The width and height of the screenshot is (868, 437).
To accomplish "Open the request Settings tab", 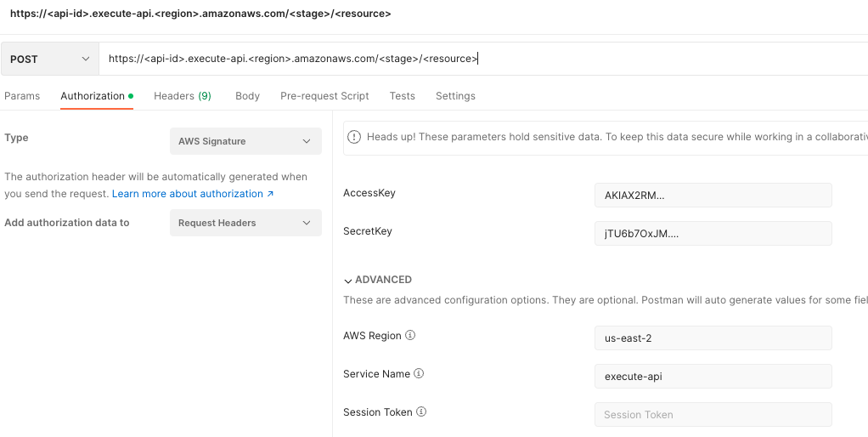I will pyautogui.click(x=455, y=96).
